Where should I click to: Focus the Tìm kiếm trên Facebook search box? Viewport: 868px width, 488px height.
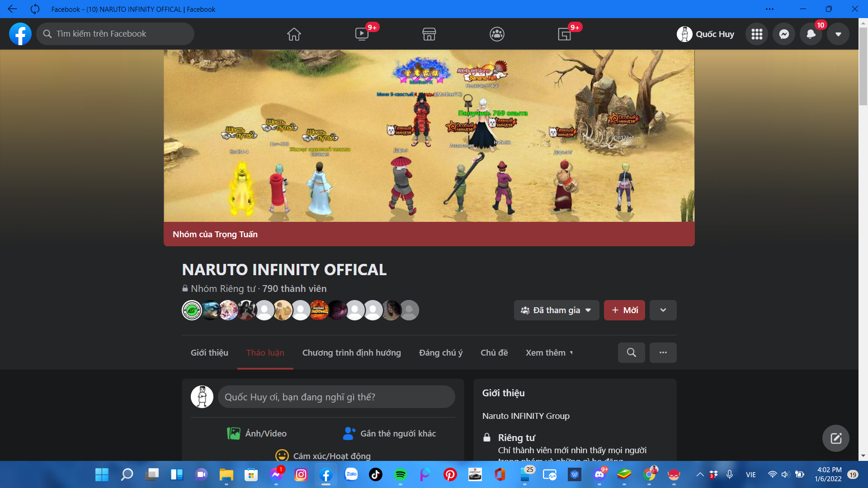(115, 34)
